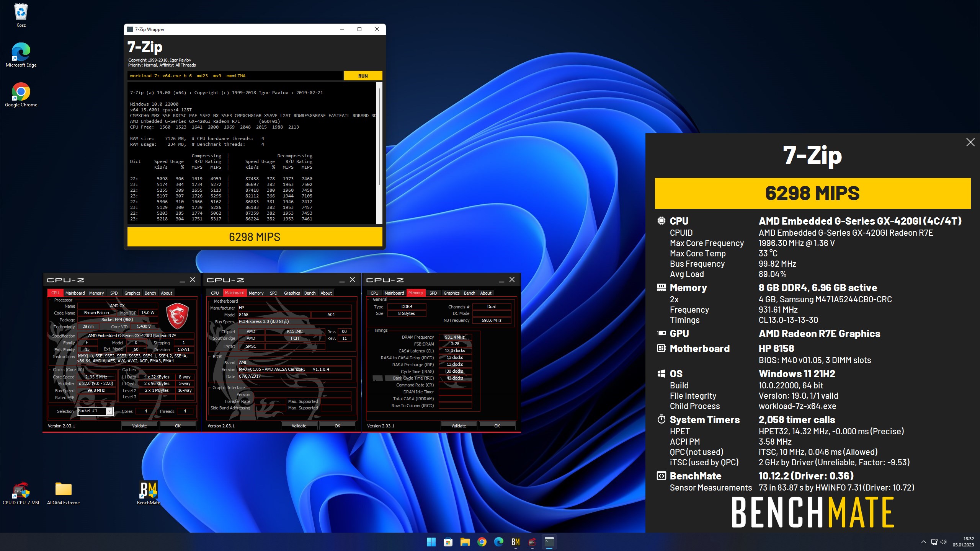Open Bench tab in first CPU-Z window
Screen dimensions: 980x551
150,293
